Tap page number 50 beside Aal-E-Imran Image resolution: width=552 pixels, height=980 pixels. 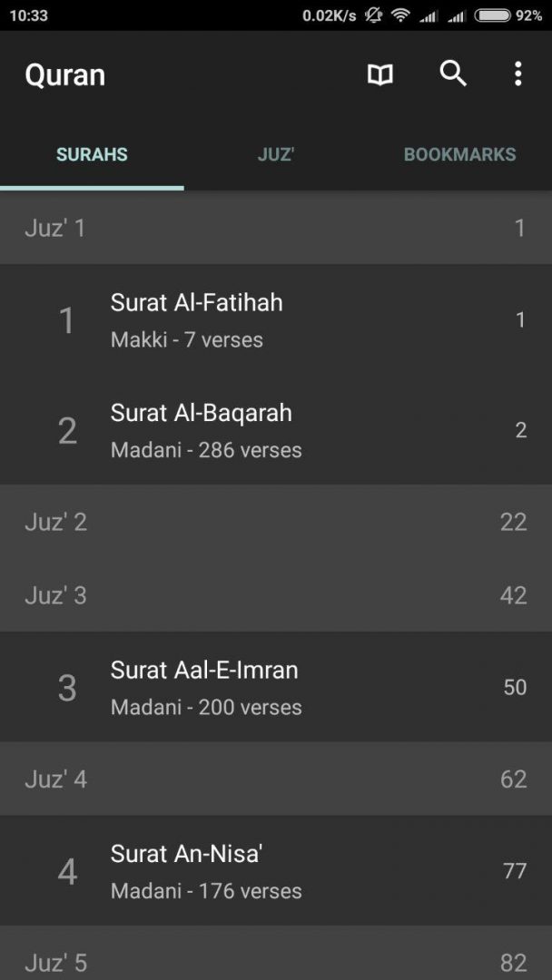tap(515, 687)
